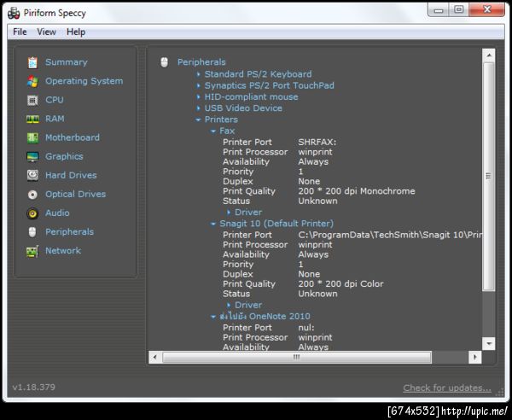Go to the CPU section

click(55, 100)
